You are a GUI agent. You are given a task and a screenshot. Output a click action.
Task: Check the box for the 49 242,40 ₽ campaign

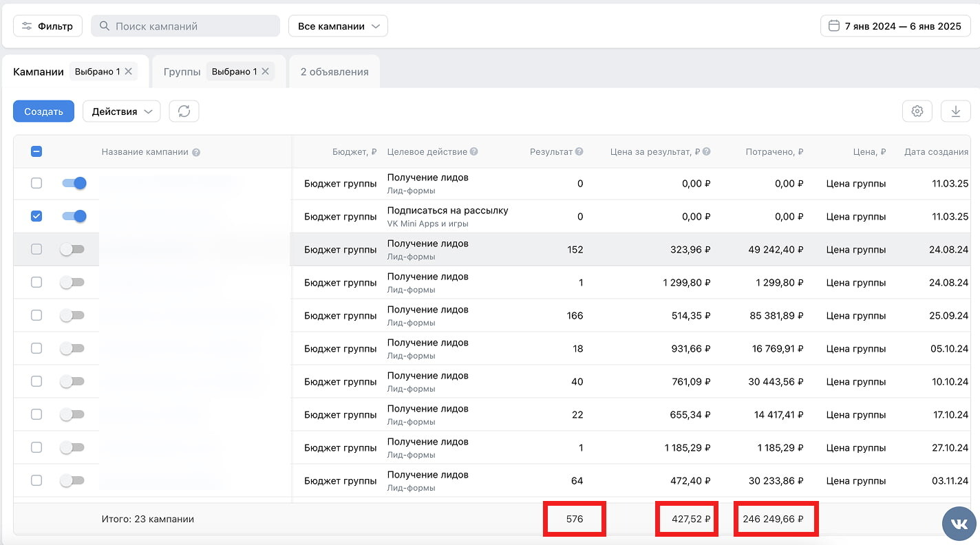[36, 249]
